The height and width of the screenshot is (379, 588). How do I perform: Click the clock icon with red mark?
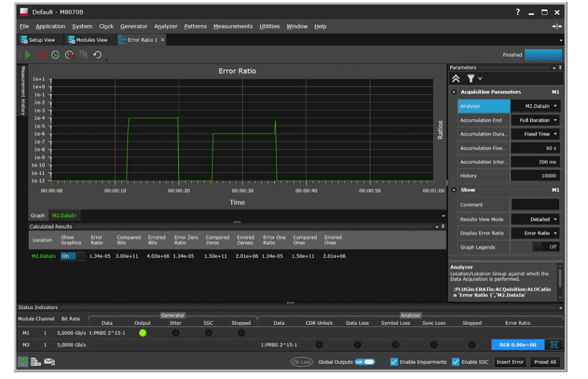click(x=69, y=55)
